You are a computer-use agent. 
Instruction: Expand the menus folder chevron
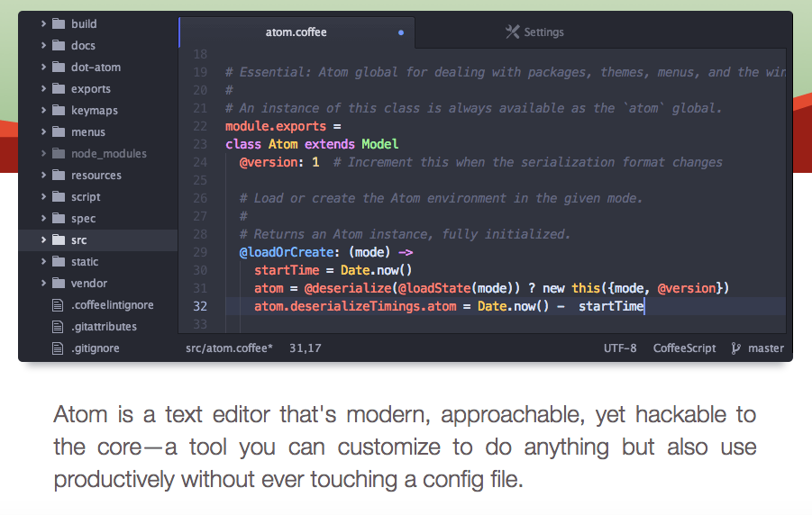pos(43,131)
